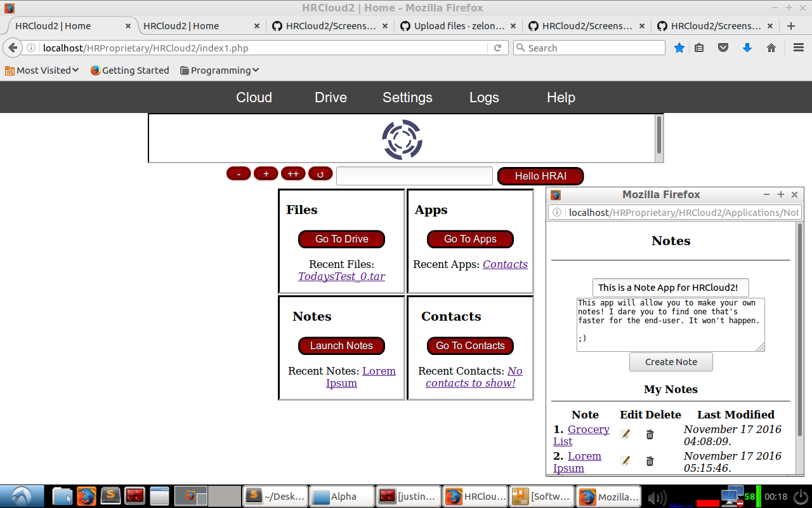Open Firefox downloads arrow icon

click(x=747, y=47)
